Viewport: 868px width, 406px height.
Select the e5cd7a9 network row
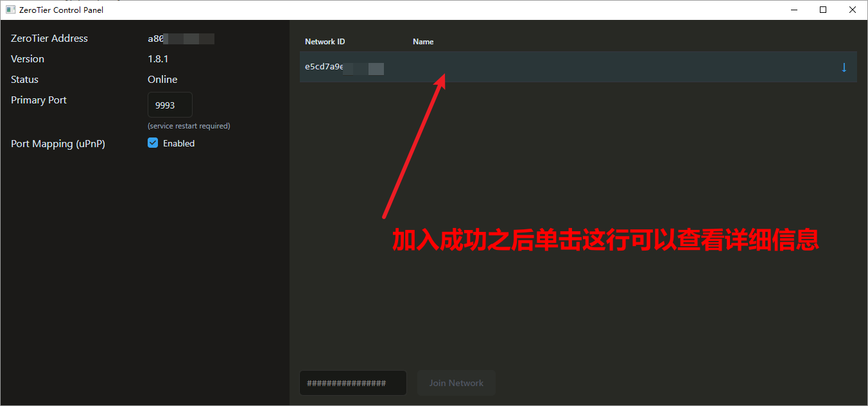click(x=578, y=67)
